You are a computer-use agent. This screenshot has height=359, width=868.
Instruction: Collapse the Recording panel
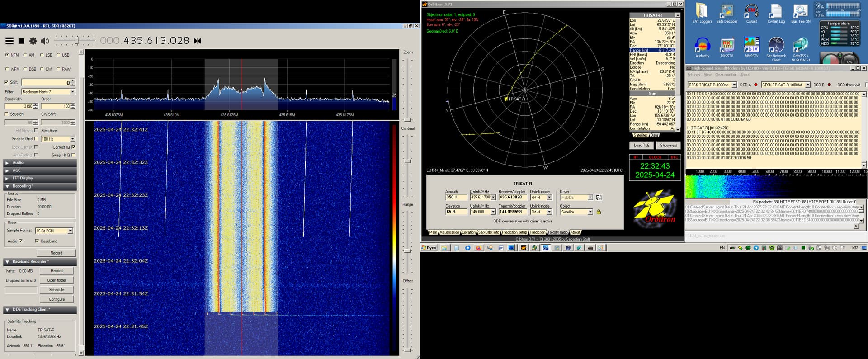[40, 186]
